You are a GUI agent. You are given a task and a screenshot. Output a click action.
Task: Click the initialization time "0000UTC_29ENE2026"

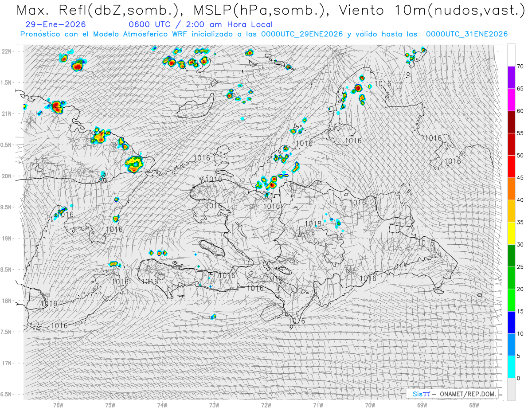tap(302, 34)
